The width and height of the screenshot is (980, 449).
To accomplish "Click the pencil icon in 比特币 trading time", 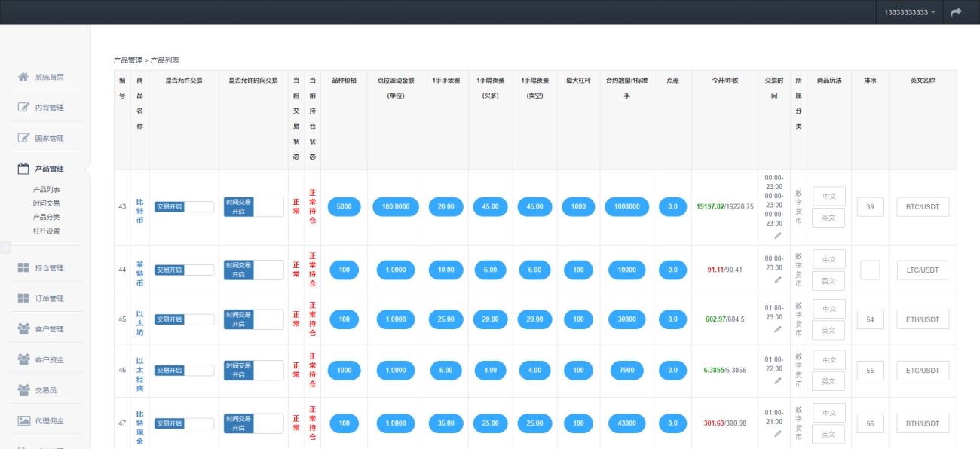I will pos(777,235).
